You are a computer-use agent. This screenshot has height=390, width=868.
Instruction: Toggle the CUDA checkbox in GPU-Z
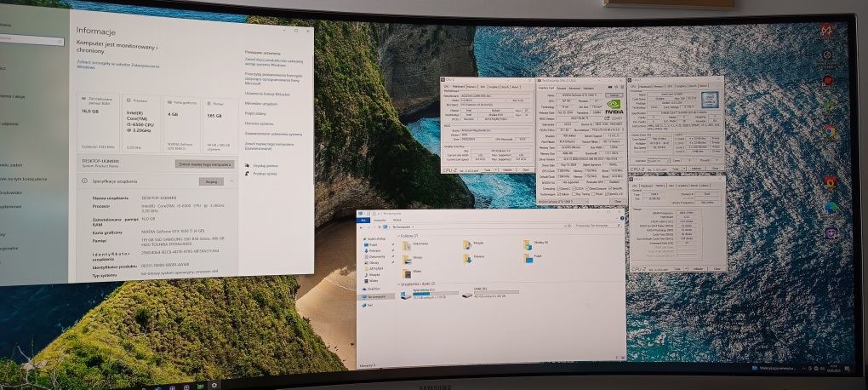[574, 188]
